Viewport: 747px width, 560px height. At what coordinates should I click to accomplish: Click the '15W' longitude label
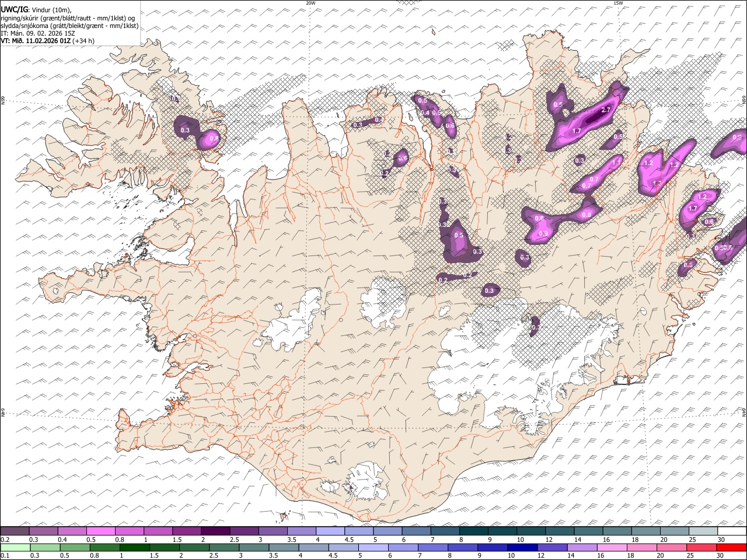point(618,3)
